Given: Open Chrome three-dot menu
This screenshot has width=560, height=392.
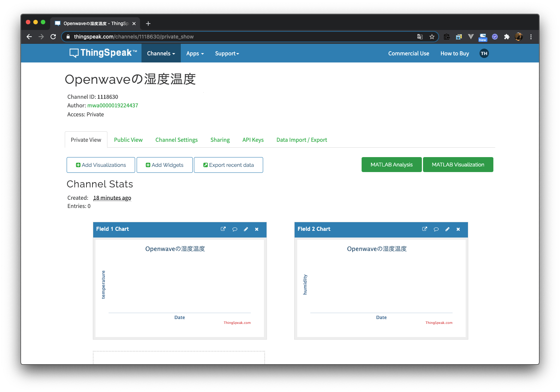Looking at the screenshot, I should coord(531,37).
